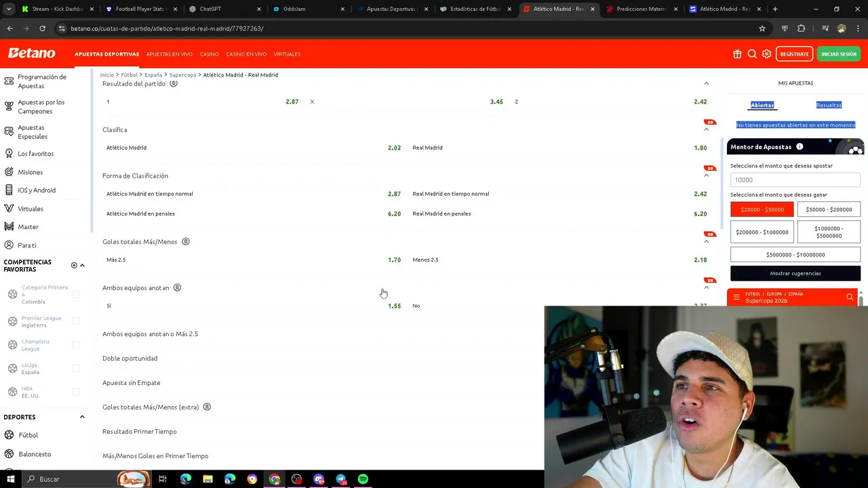Tick Categoría Primera A Colombia checkbox

[76, 294]
